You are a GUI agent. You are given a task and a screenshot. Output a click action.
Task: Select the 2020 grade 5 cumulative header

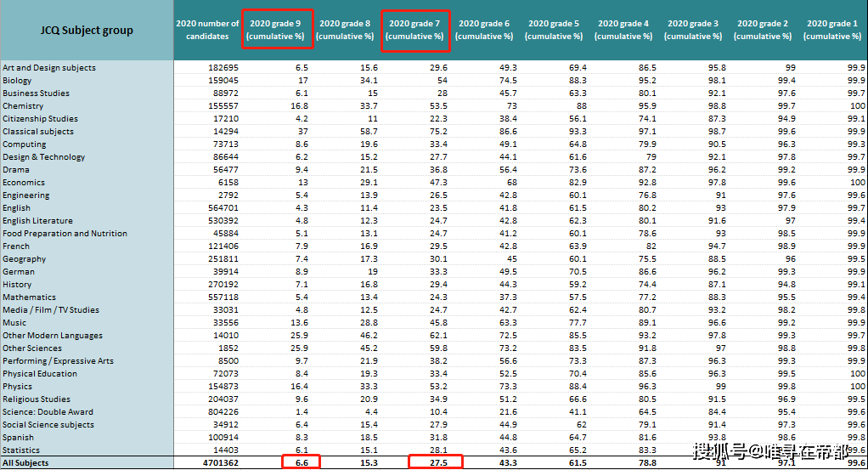click(x=554, y=30)
